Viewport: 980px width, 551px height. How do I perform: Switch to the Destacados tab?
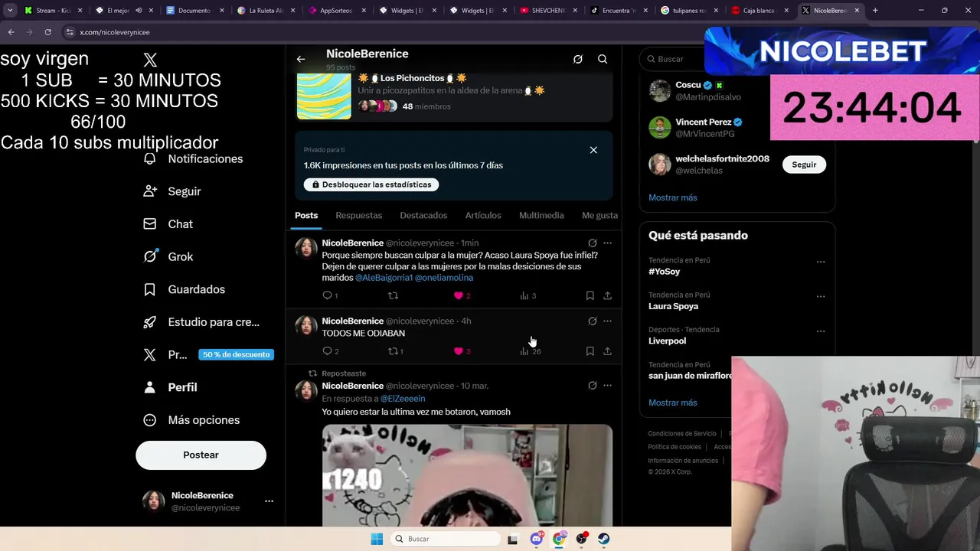tap(423, 216)
